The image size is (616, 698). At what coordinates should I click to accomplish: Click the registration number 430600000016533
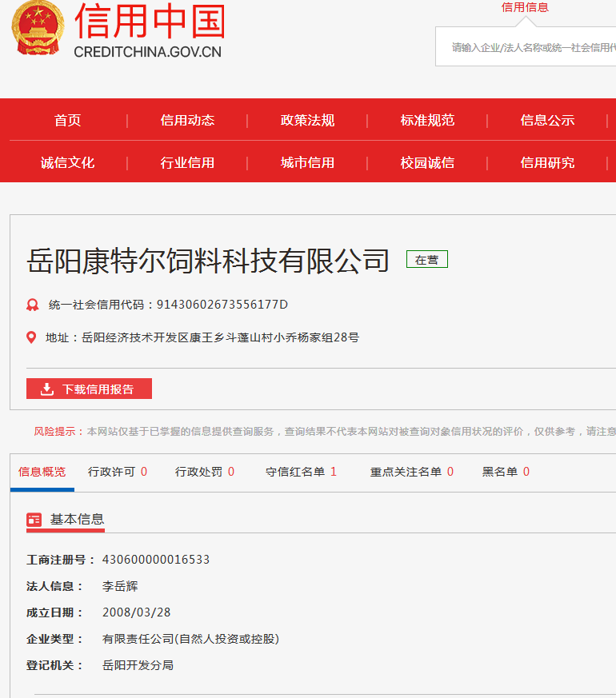click(156, 560)
